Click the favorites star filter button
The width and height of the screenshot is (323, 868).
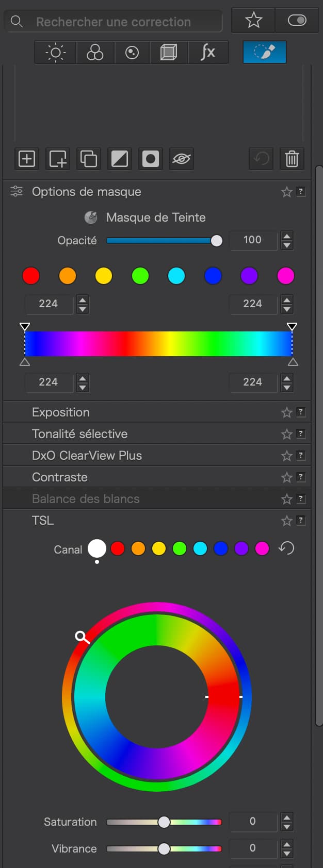point(253,21)
